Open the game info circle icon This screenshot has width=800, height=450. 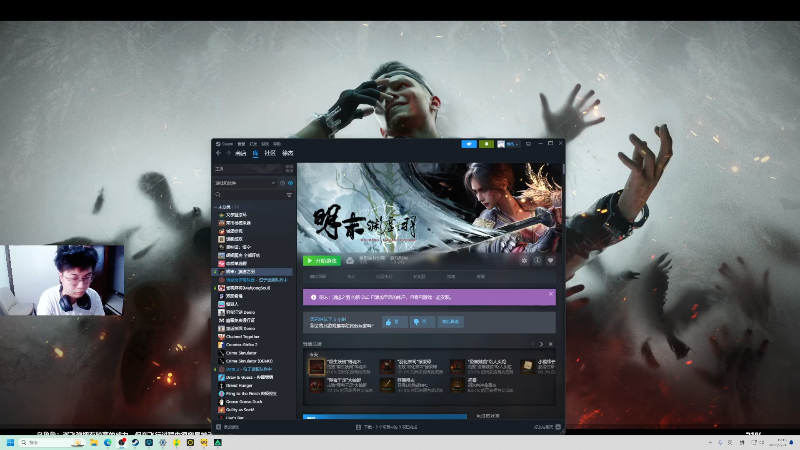click(537, 261)
